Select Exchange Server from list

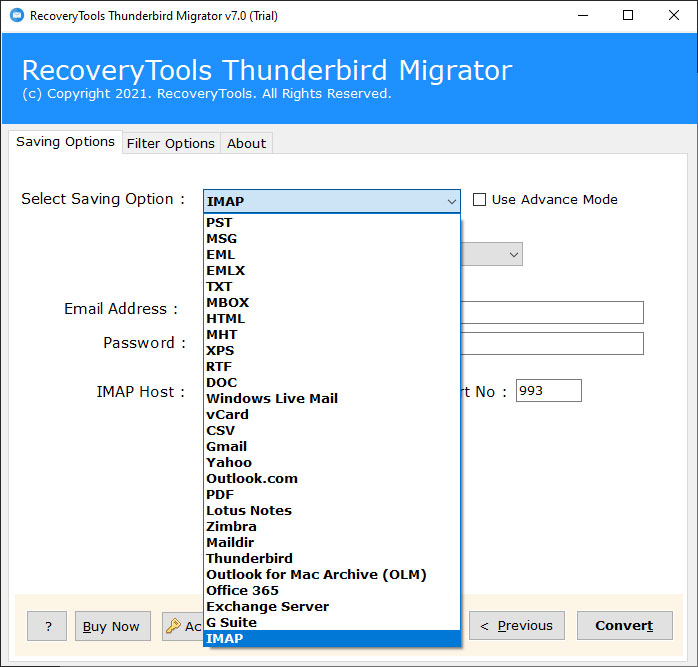[x=332, y=606]
